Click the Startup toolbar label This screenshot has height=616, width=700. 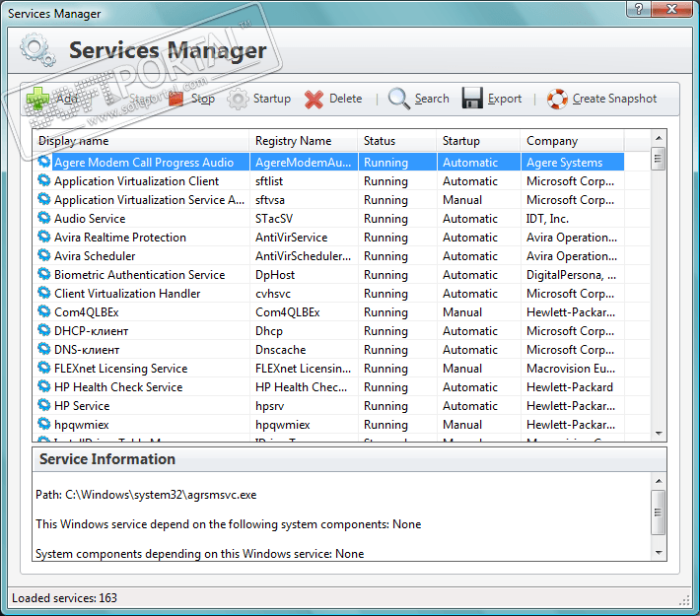tap(272, 99)
